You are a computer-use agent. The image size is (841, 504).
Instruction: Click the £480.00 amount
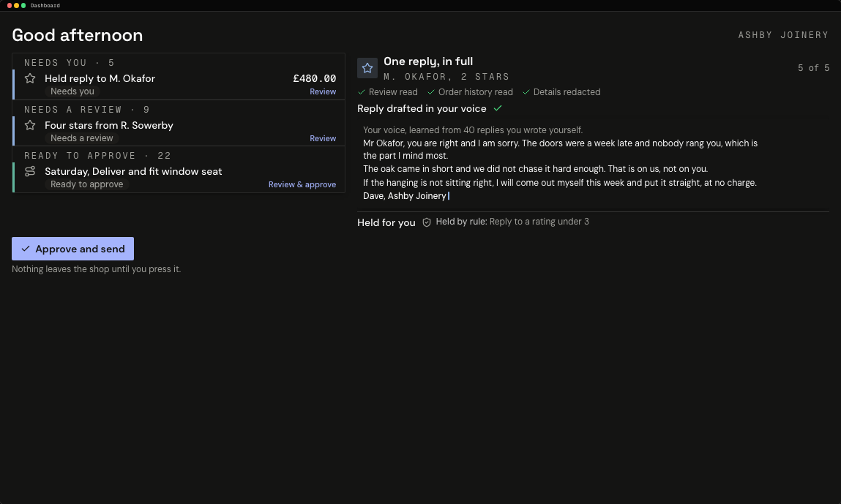pos(314,78)
